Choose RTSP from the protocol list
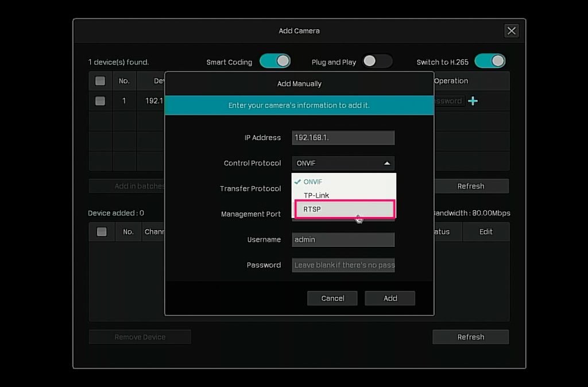 (x=343, y=210)
